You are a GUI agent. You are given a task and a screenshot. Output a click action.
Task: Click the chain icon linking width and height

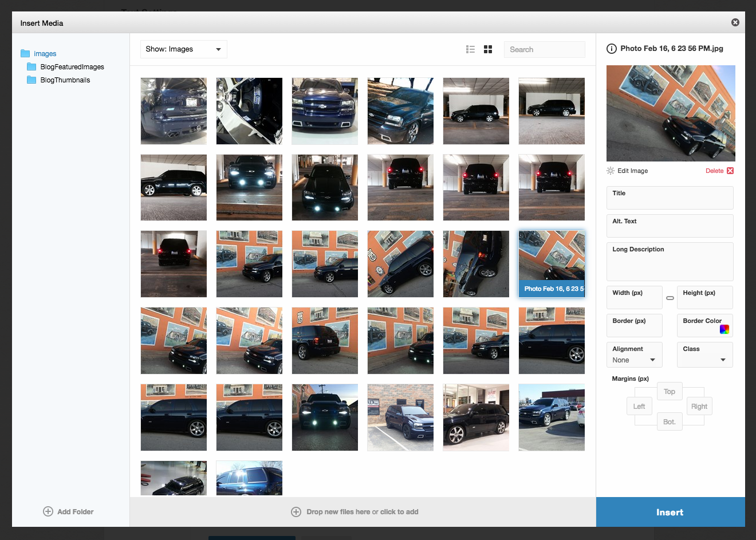click(670, 297)
